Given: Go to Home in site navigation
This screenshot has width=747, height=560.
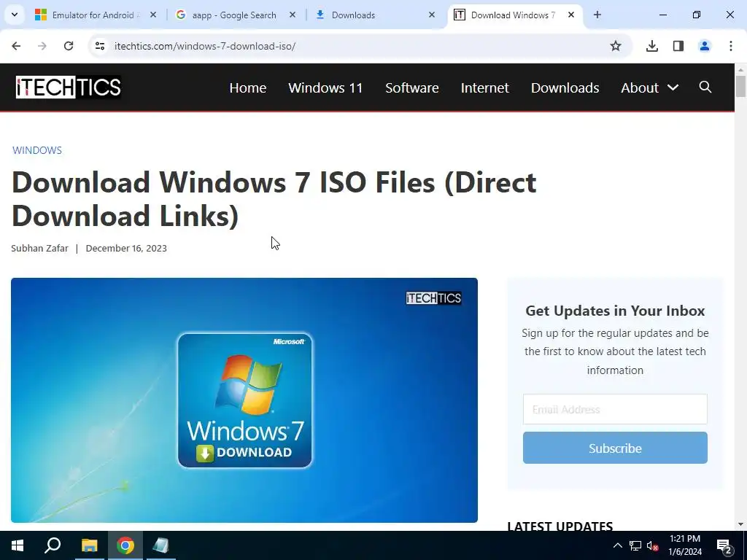Looking at the screenshot, I should [x=248, y=87].
